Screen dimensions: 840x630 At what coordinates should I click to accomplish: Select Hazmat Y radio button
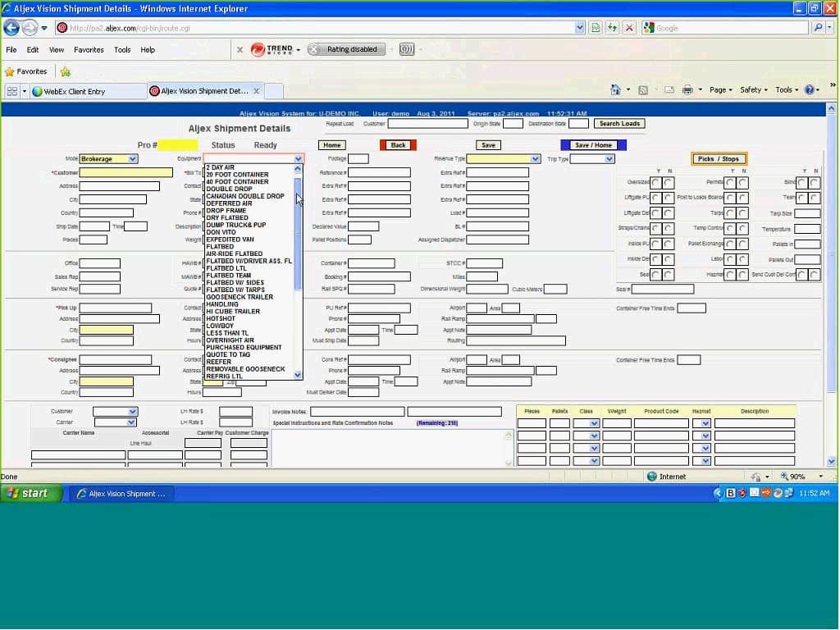pos(729,275)
